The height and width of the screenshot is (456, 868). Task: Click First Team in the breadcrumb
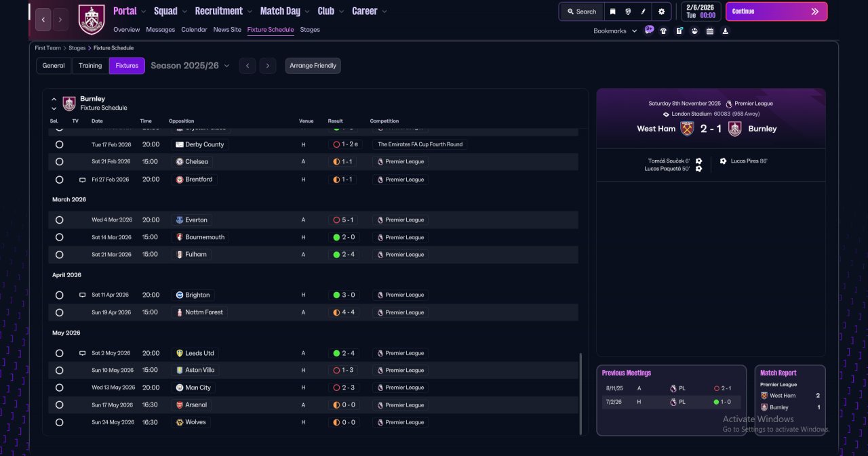[x=48, y=48]
